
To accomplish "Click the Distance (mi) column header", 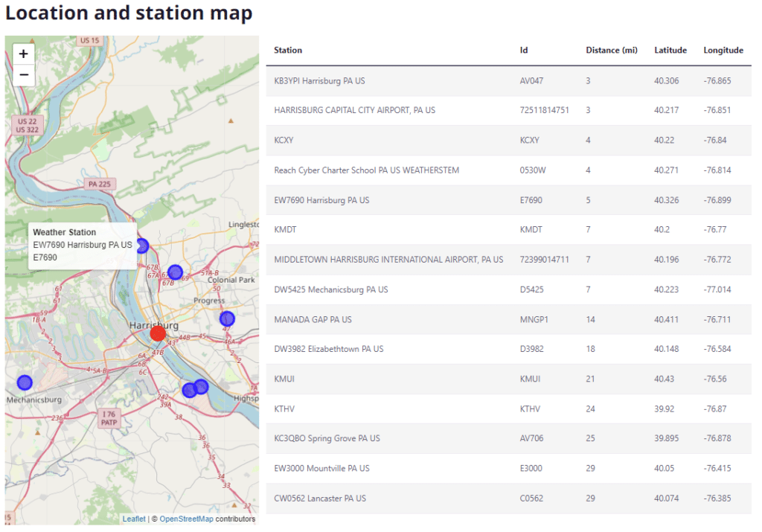I will click(611, 51).
